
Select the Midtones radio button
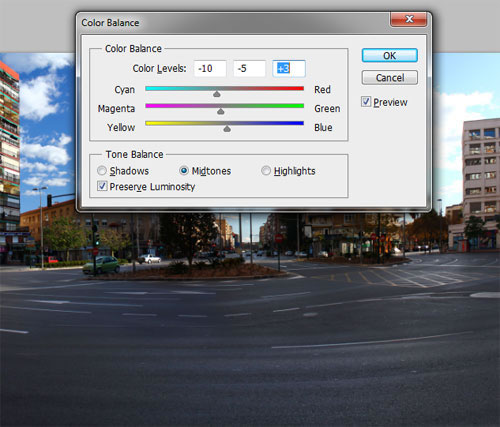184,171
